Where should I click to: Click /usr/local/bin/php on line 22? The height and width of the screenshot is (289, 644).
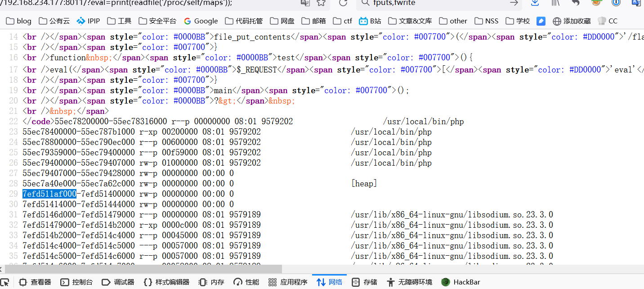pos(423,122)
